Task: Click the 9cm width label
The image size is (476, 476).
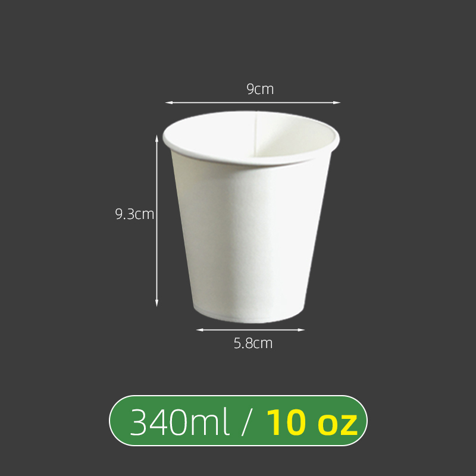Action: 260,89
